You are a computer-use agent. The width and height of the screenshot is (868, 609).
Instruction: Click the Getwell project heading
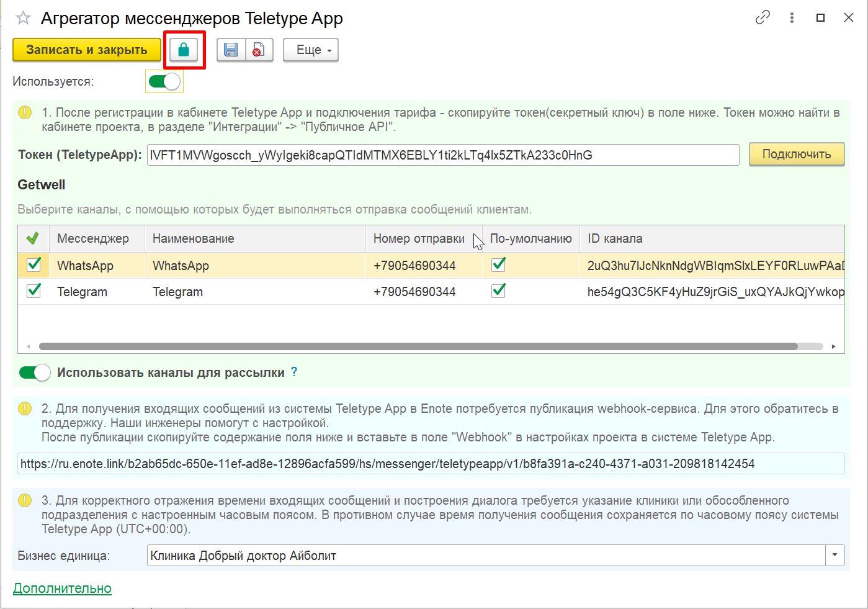(x=42, y=184)
